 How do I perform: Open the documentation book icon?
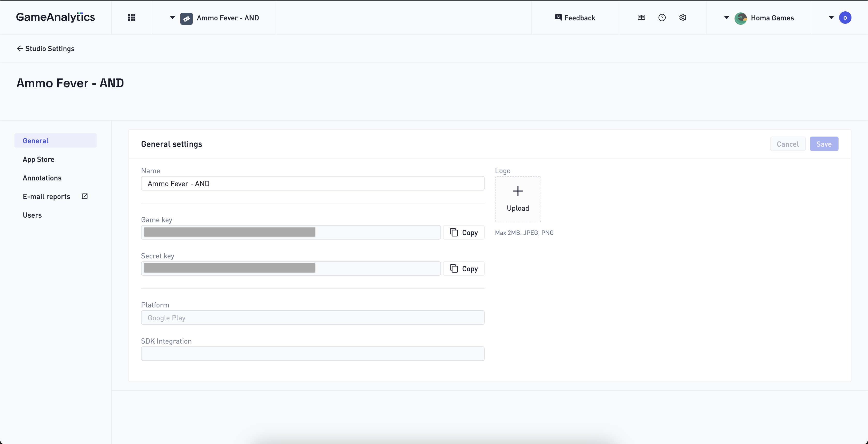(641, 18)
